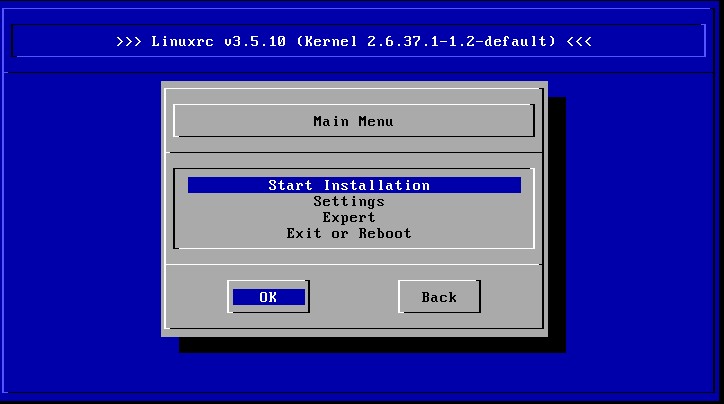The width and height of the screenshot is (724, 404).
Task: Choose Settings in the Main Menu
Action: coord(349,202)
